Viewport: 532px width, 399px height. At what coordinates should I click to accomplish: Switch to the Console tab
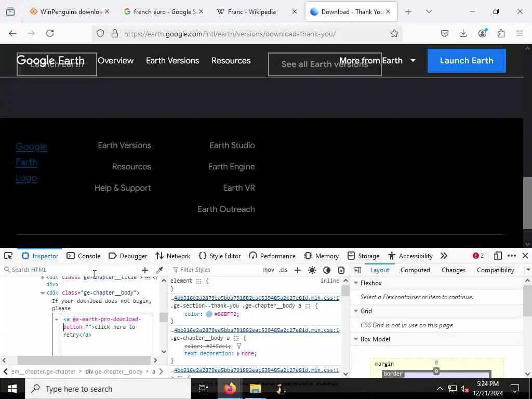[x=84, y=256]
